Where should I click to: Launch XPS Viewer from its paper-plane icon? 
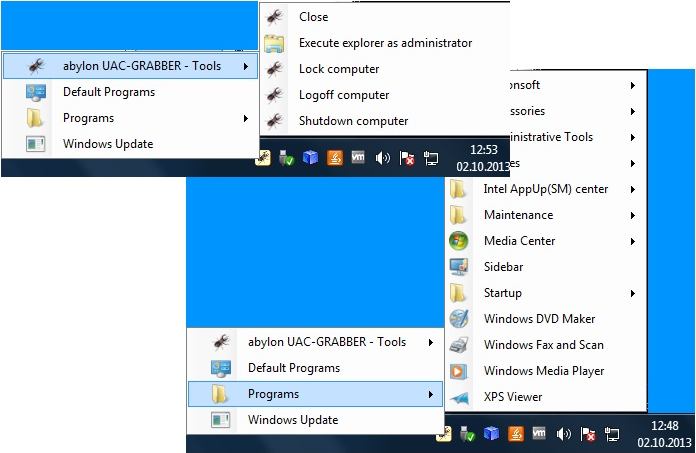coord(459,397)
